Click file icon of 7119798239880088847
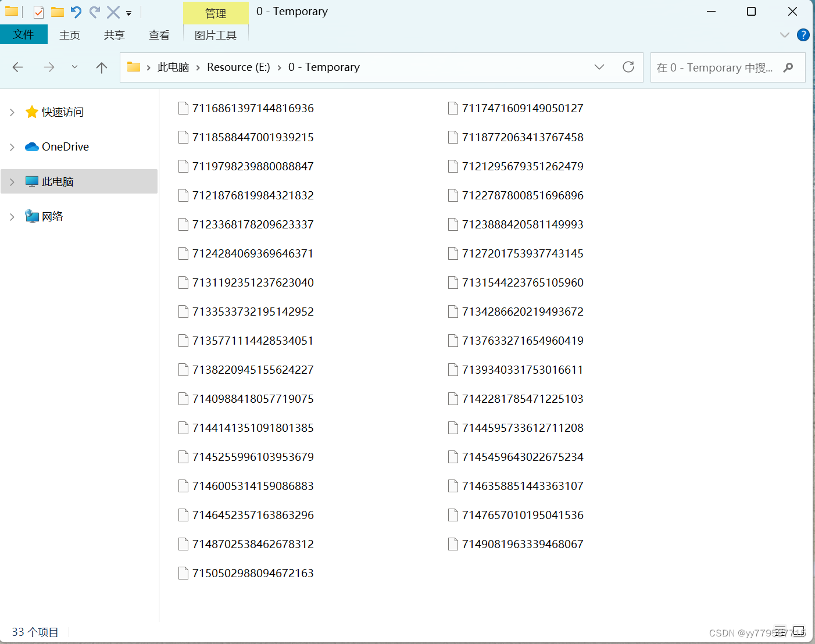Screen dimensions: 815x644 183,166
